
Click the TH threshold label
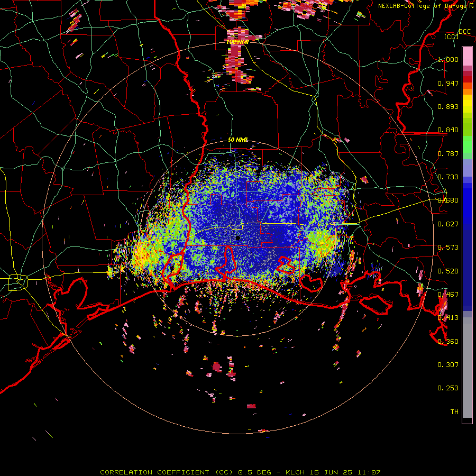pyautogui.click(x=454, y=412)
